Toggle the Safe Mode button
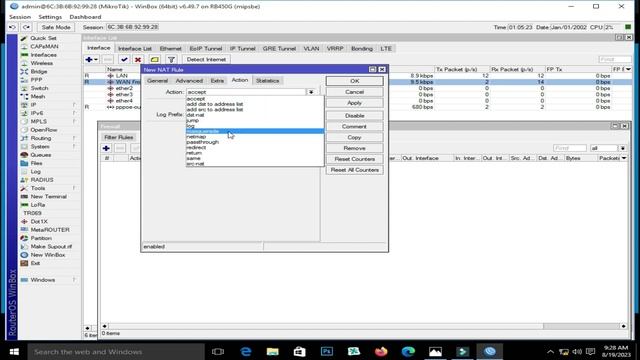Image resolution: width=640 pixels, height=360 pixels. click(x=56, y=27)
